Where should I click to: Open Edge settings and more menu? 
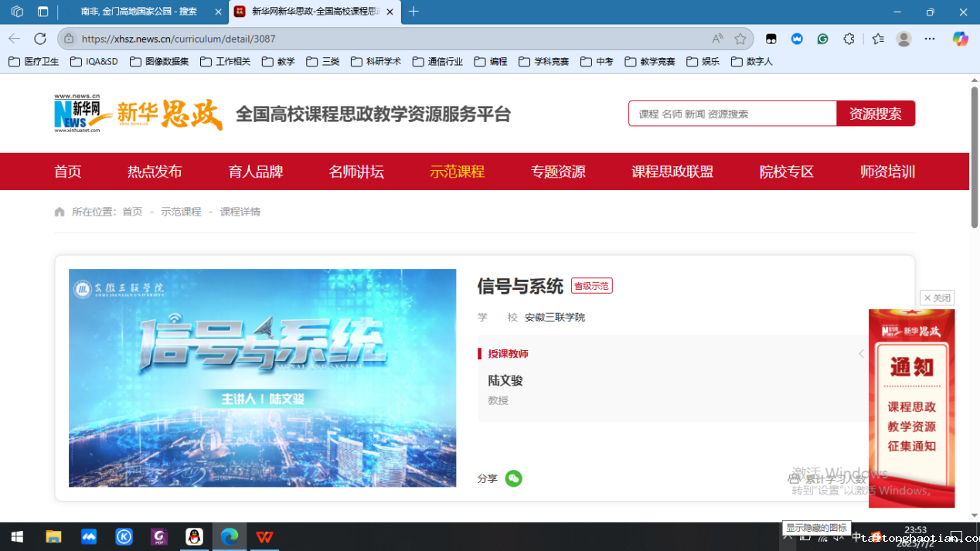(x=930, y=39)
